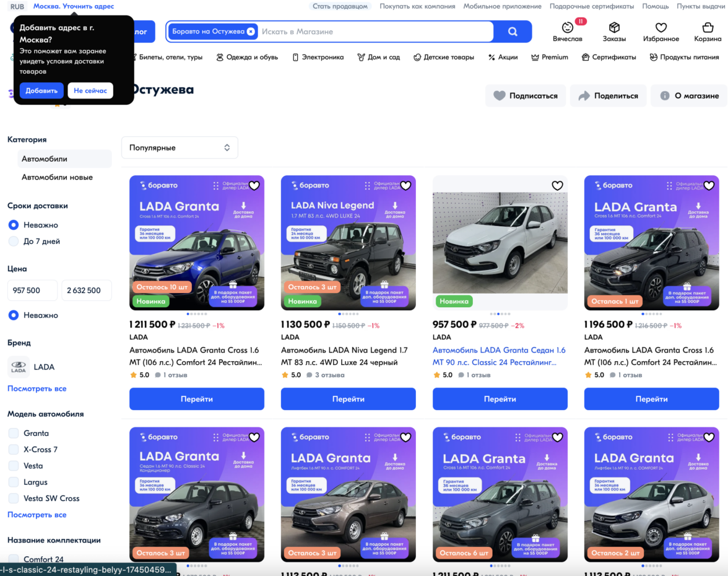Click the info icon on О магазине
The height and width of the screenshot is (576, 728).
665,95
